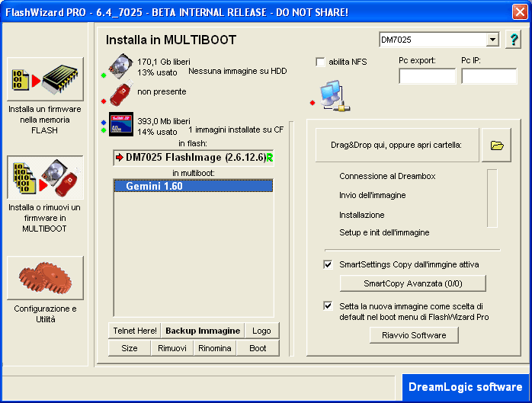Click the yellow open folder icon
532x403 pixels.
pos(496,146)
